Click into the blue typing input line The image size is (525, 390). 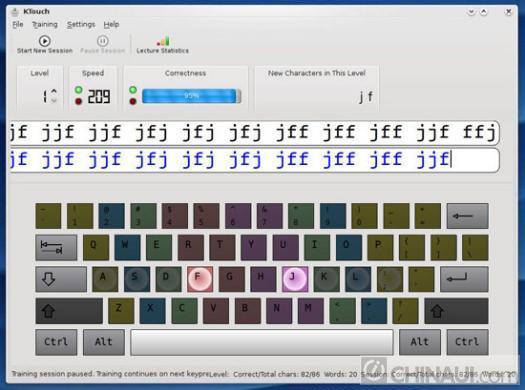tap(255, 160)
